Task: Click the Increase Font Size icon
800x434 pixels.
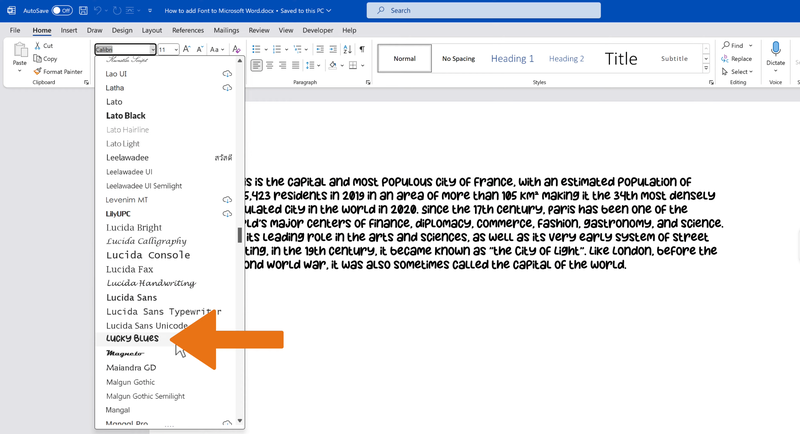Action: (187, 49)
